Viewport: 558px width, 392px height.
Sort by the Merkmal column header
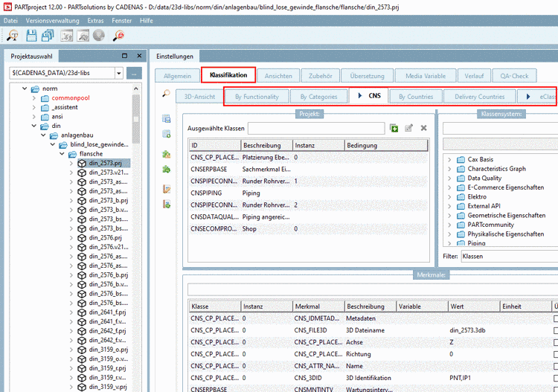318,306
